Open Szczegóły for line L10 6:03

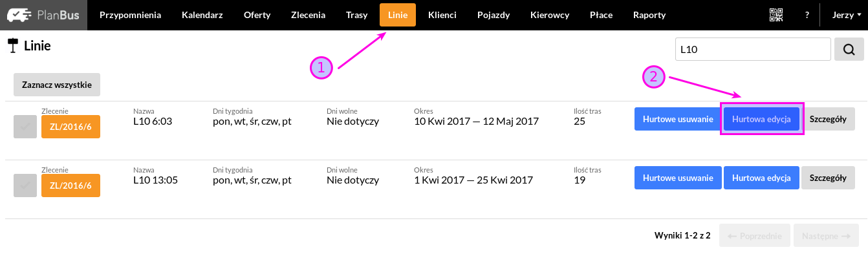coord(828,119)
